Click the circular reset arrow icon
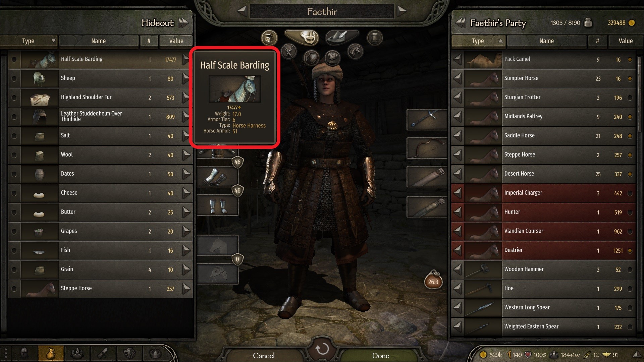644x362 pixels. [322, 349]
